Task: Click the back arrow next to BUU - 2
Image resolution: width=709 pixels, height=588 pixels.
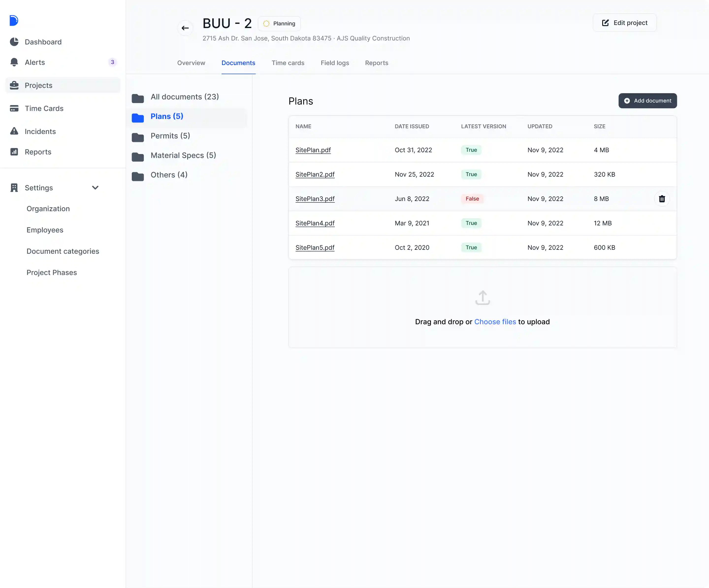Action: click(x=185, y=28)
